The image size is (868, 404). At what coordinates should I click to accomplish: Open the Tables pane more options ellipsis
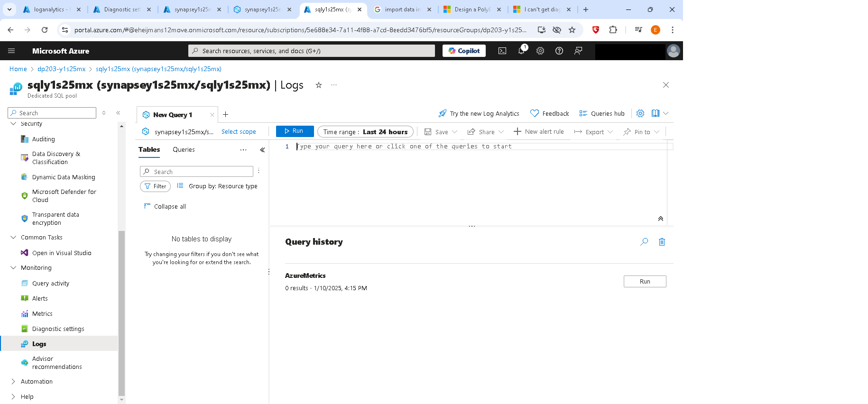(x=243, y=150)
